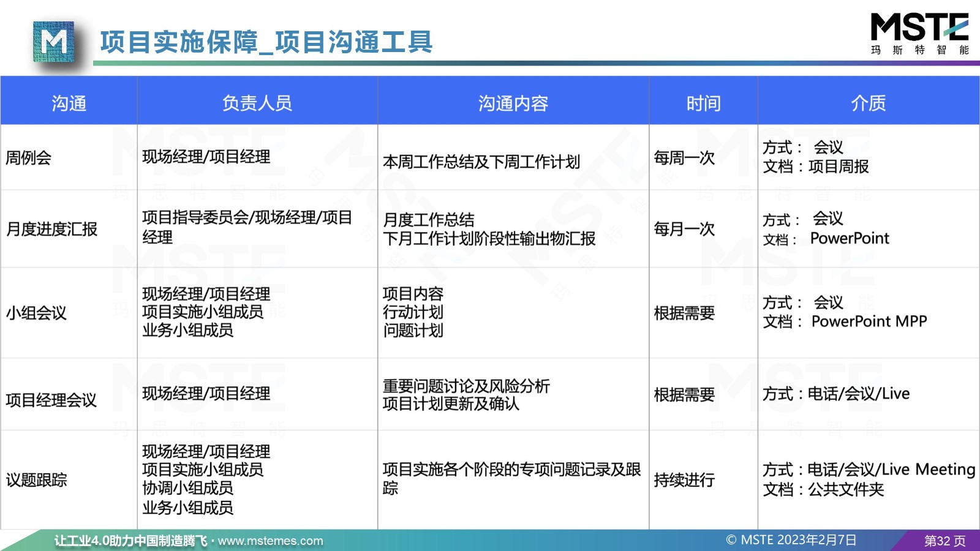Screen dimensions: 980x551
Task: Select the 月度进度汇报 cell
Action: coord(51,229)
